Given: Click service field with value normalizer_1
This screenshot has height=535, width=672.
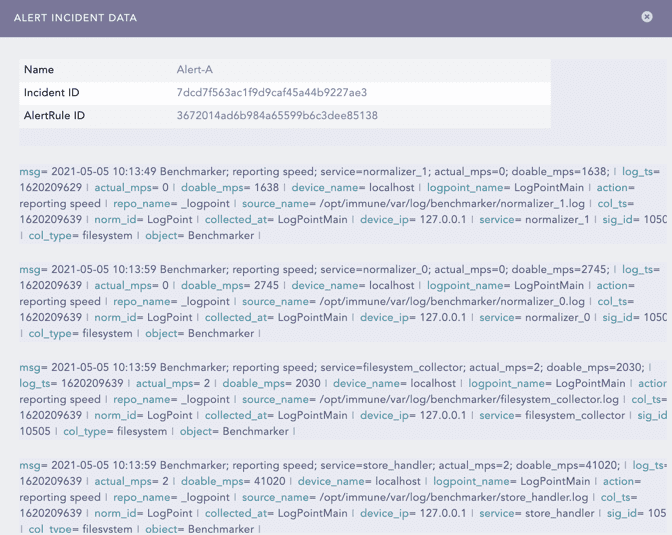Looking at the screenshot, I should tap(500, 219).
